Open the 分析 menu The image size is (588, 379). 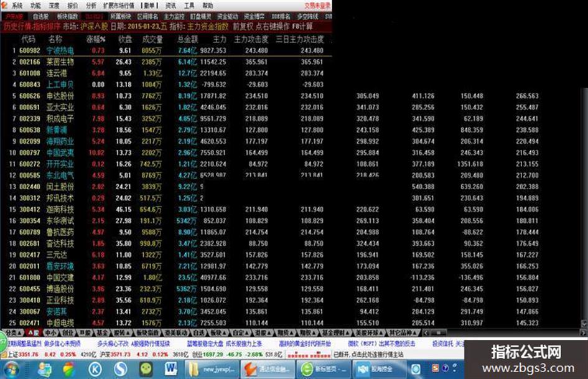[x=91, y=6]
